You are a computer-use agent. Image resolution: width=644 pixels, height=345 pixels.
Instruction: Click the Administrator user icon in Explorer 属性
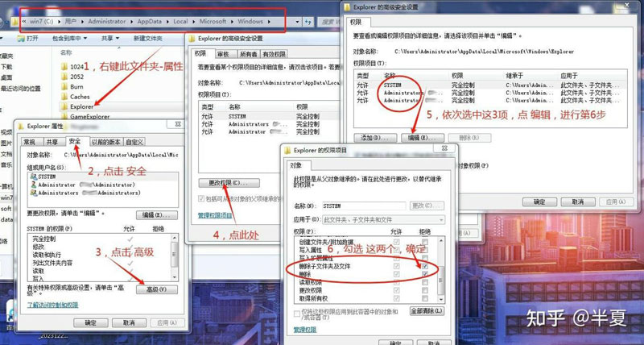coord(34,185)
